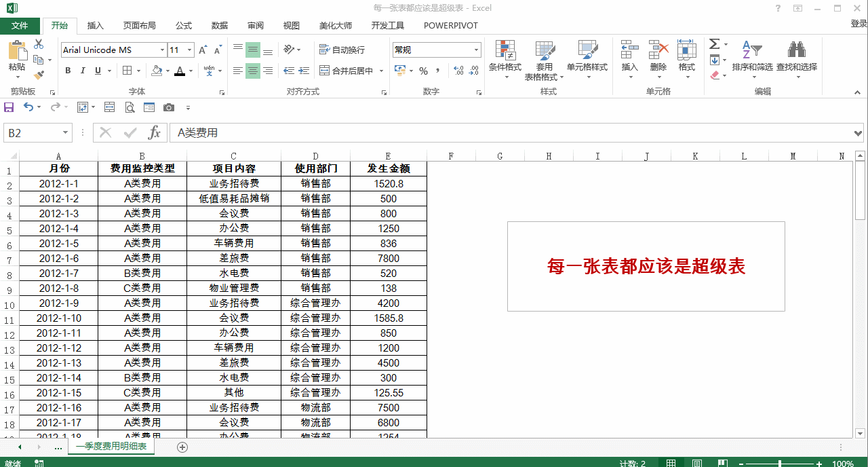868x467 pixels.
Task: Click 合并后居中 merge and center
Action: pos(347,71)
